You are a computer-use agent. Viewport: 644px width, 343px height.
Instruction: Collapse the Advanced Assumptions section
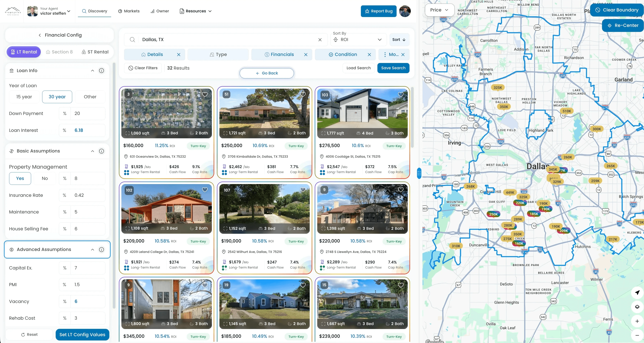click(x=92, y=250)
